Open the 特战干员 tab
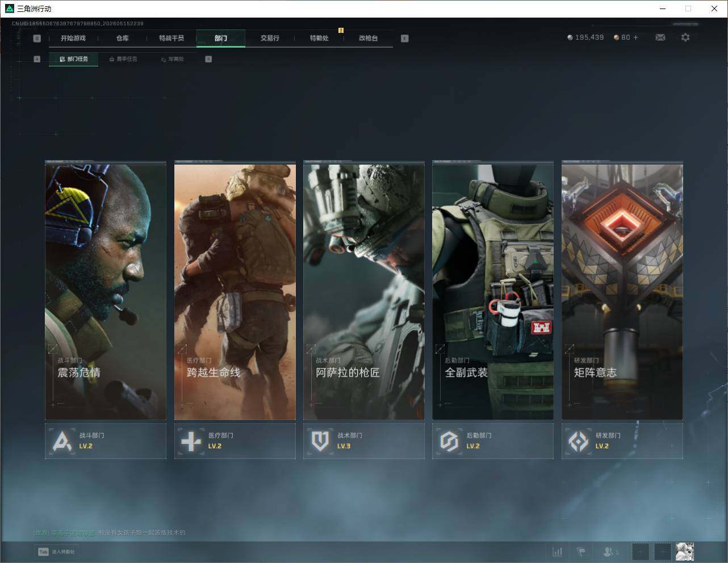 tap(171, 38)
